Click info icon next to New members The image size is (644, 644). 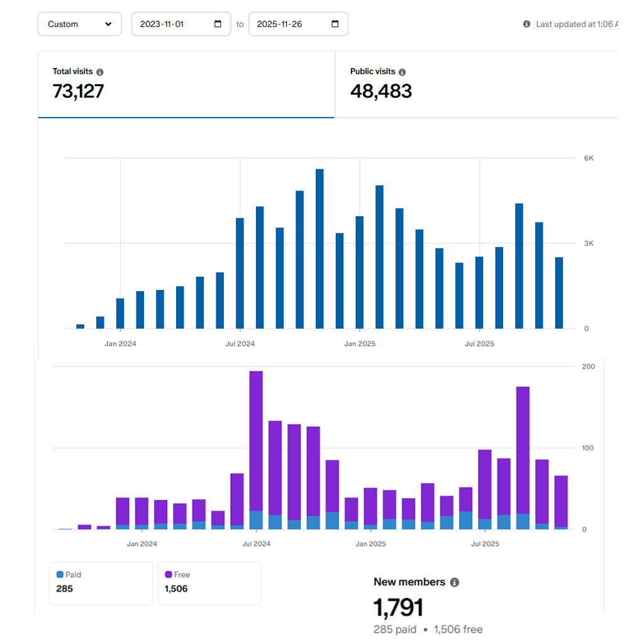455,582
